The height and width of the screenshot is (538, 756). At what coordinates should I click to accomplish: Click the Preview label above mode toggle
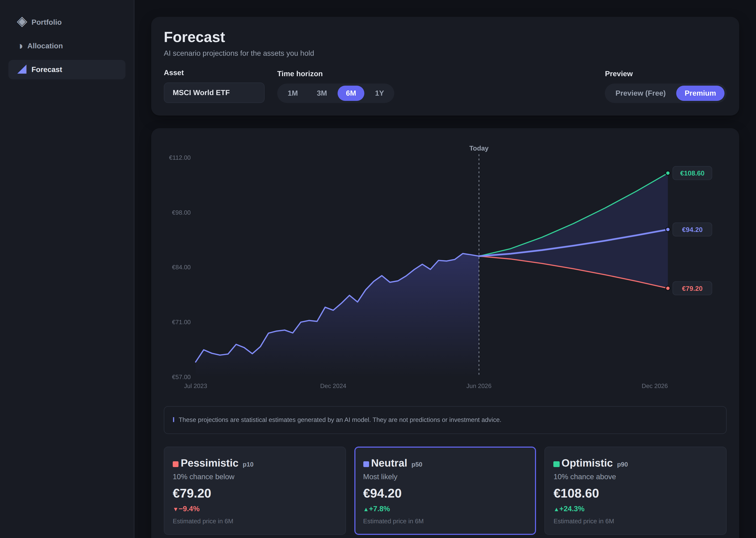coord(619,74)
